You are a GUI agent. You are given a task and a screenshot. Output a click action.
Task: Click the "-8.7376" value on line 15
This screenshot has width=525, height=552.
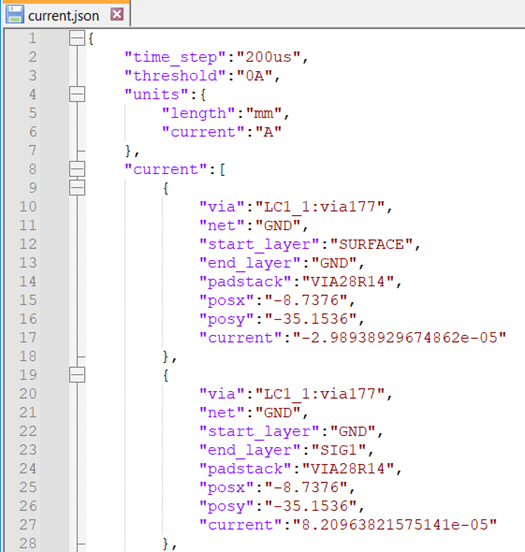(x=306, y=300)
